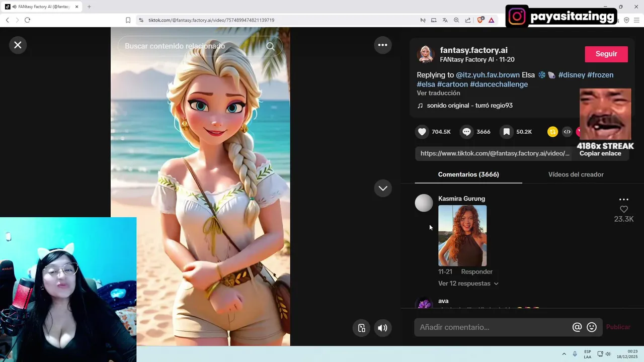
Task: Open the Brave Rewards triangle icon
Action: 492,20
